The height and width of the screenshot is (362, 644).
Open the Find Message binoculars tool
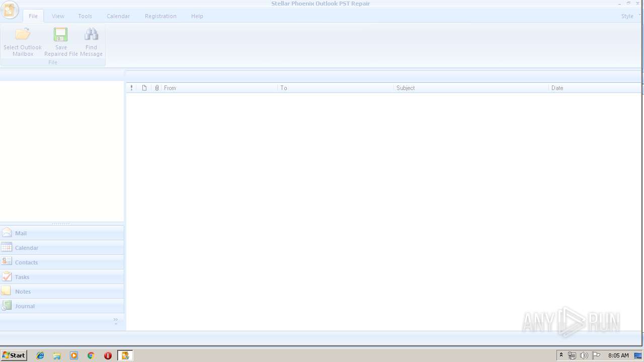click(91, 42)
